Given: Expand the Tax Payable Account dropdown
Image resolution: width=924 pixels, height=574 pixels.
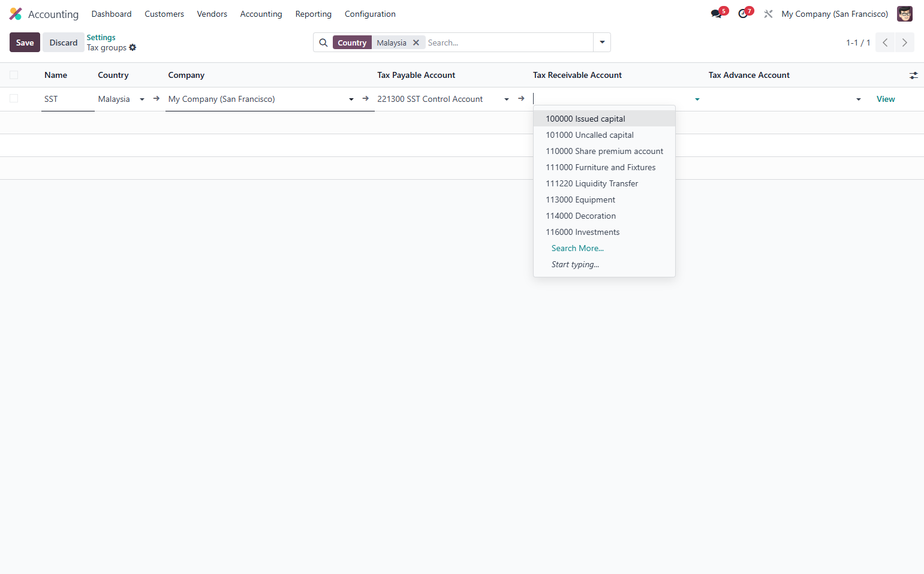Looking at the screenshot, I should (507, 99).
